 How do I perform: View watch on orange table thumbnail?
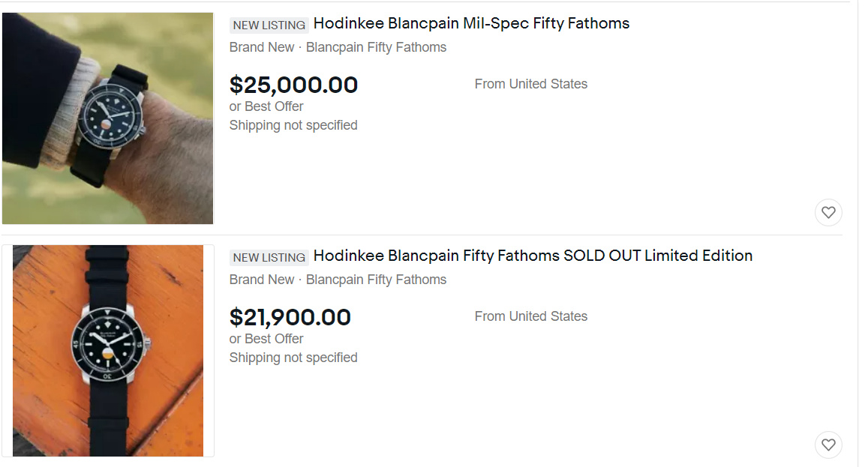pos(108,351)
